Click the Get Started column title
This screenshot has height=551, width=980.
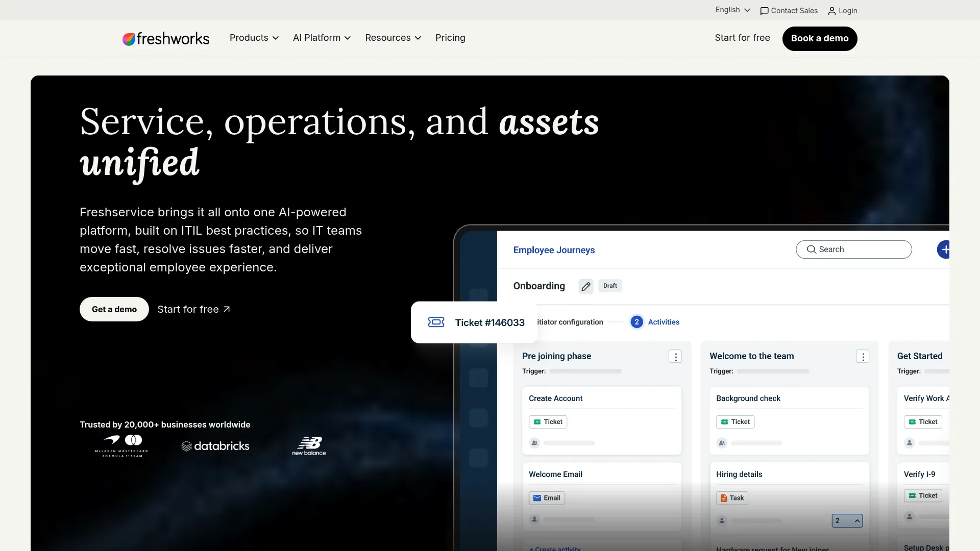coord(920,356)
